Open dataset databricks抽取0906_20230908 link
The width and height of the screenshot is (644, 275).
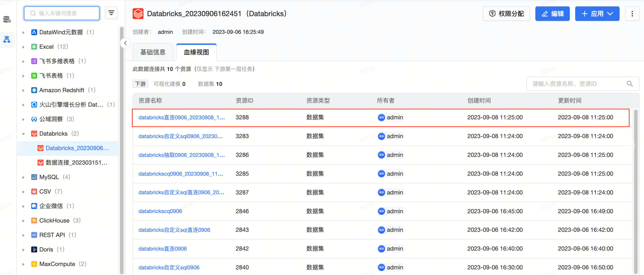coord(182,155)
